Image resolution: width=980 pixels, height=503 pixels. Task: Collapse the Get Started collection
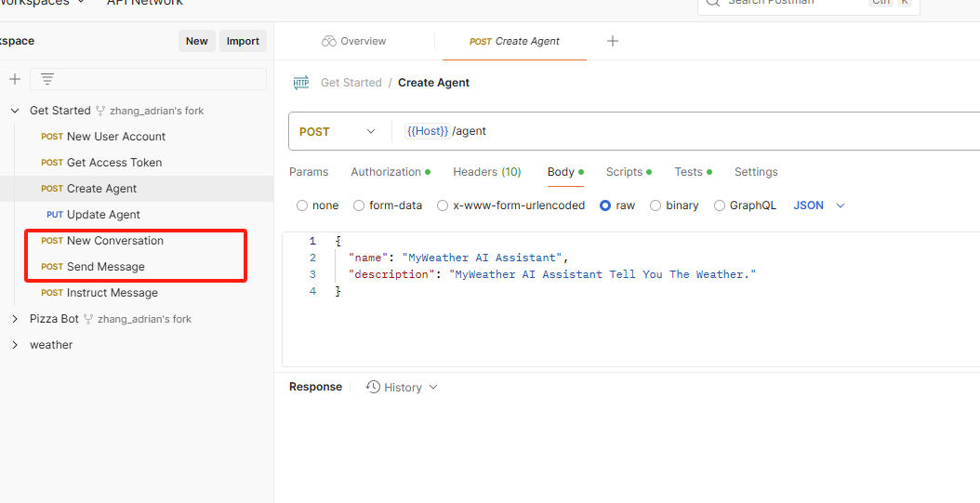pyautogui.click(x=15, y=111)
